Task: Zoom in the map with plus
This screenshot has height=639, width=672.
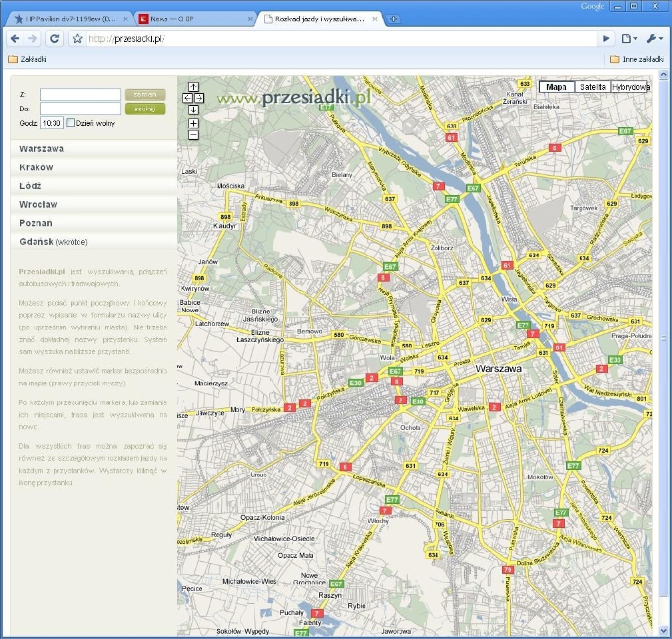Action: click(193, 123)
